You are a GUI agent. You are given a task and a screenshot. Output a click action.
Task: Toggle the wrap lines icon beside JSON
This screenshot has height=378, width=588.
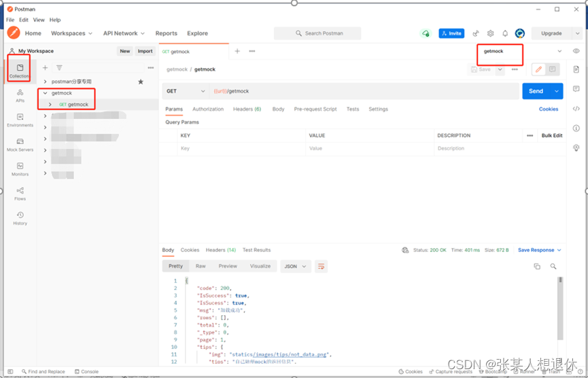[x=321, y=267]
